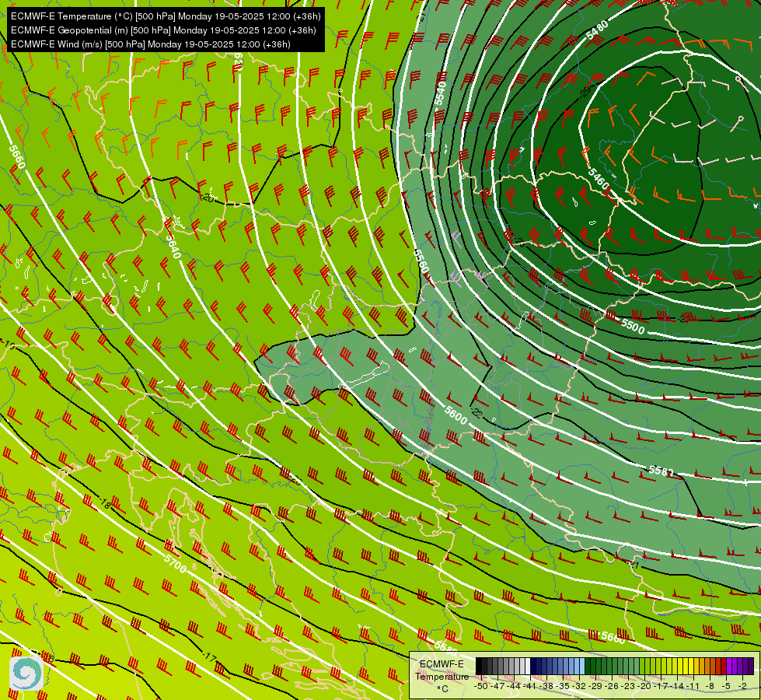761x700 pixels.
Task: Click the -38 tick label in the legend
Action: [x=547, y=686]
